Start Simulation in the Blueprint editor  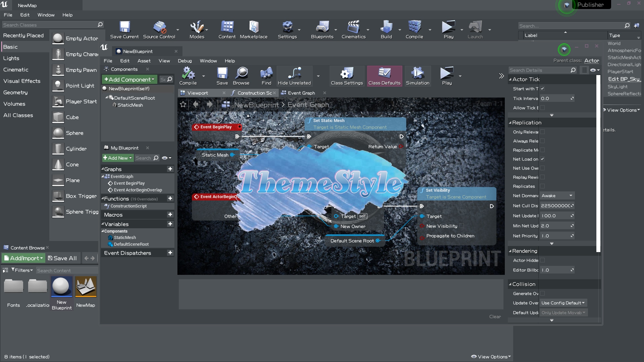(417, 75)
